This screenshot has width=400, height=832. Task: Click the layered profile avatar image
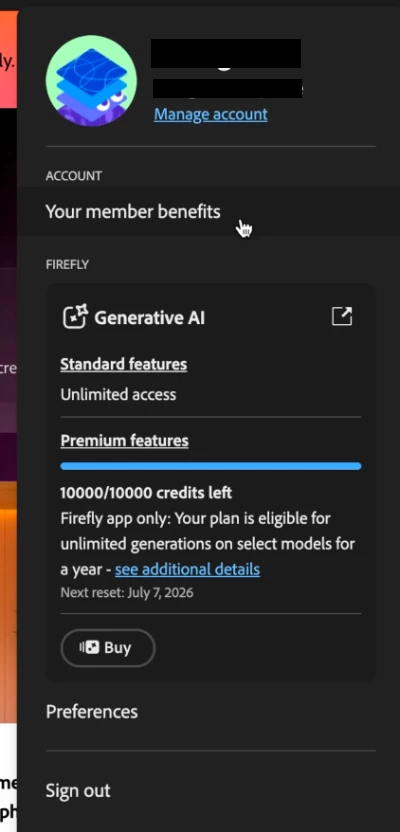pyautogui.click(x=91, y=81)
